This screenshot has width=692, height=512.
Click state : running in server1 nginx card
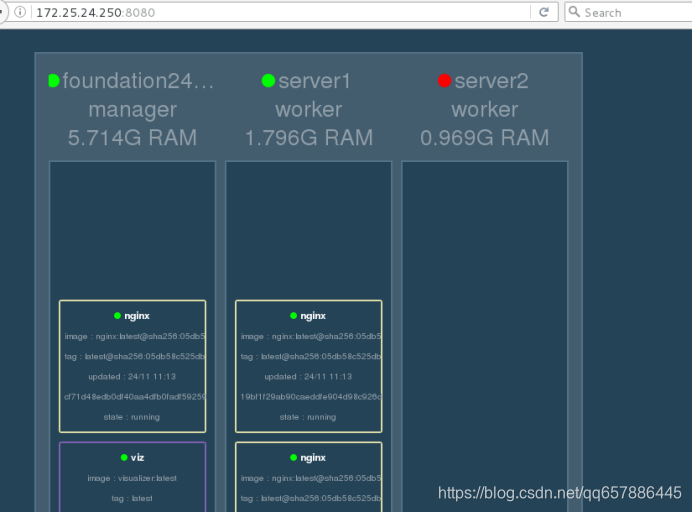click(308, 417)
